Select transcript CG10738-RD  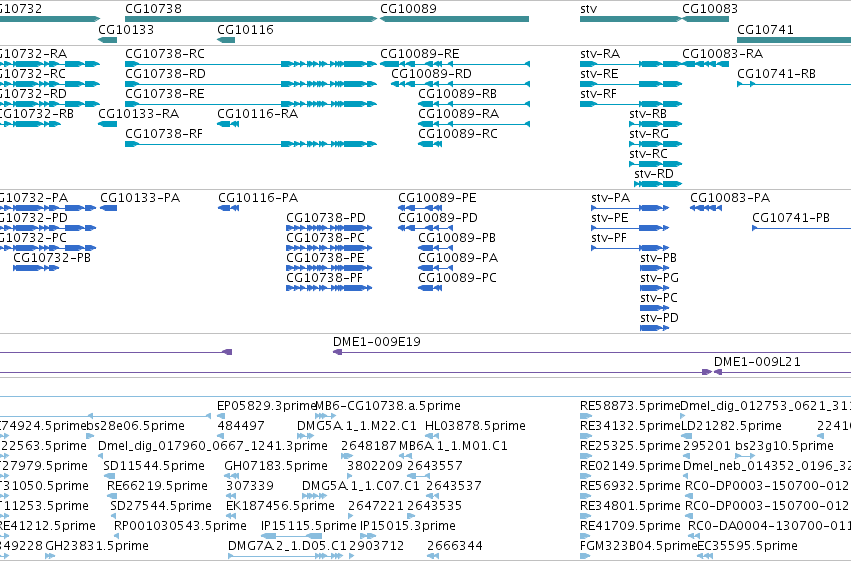pos(251,84)
